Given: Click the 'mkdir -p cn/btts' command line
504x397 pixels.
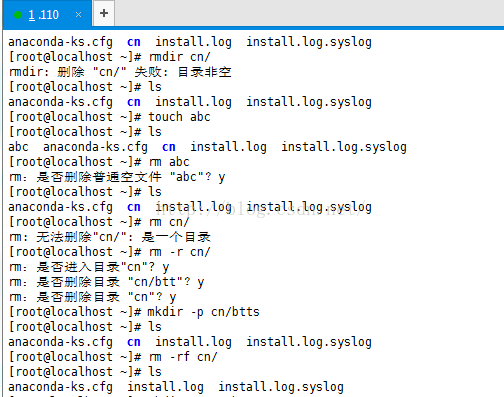Looking at the screenshot, I should pos(134,312).
